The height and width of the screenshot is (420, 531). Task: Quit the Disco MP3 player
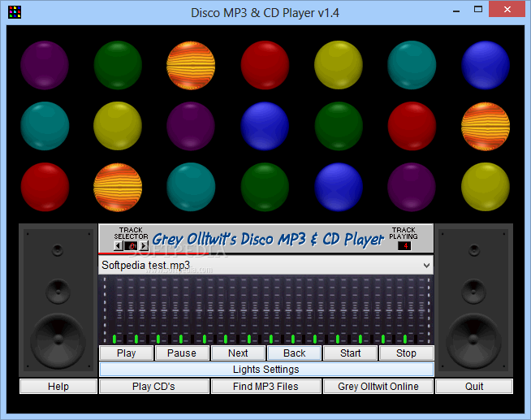pos(474,387)
